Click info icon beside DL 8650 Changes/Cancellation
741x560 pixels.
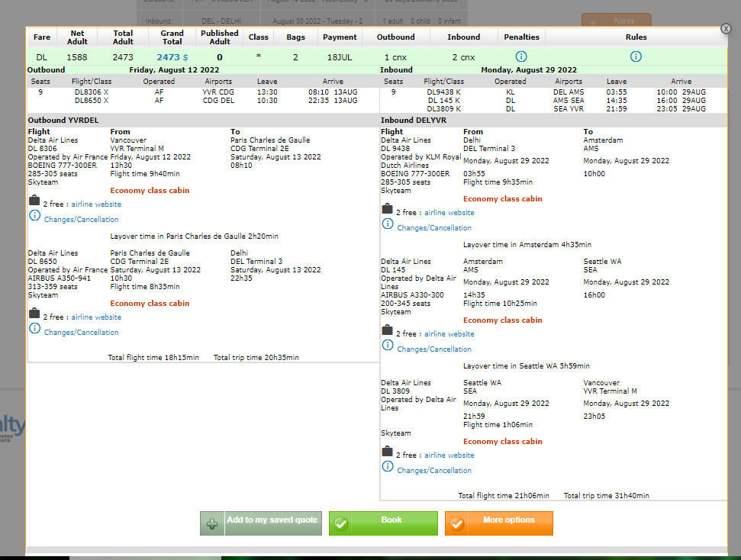pyautogui.click(x=34, y=328)
